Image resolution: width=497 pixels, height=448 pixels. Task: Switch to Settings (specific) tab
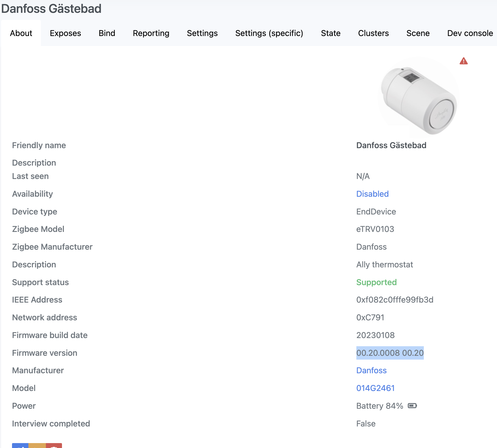coord(269,33)
